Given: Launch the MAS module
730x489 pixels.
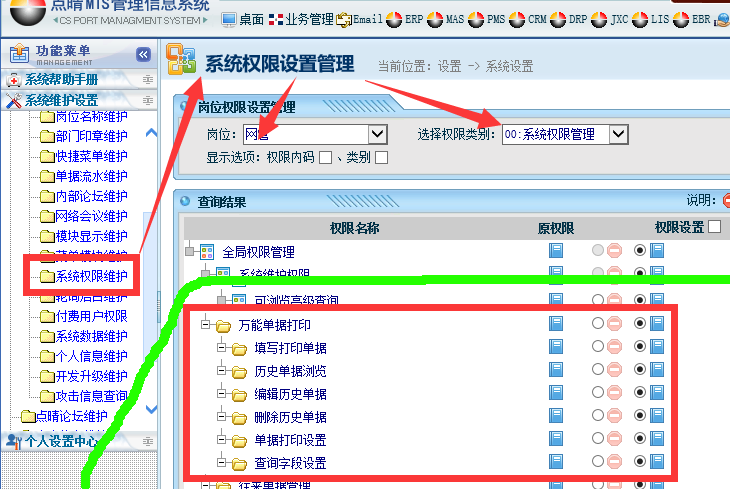Looking at the screenshot, I should click(x=446, y=20).
